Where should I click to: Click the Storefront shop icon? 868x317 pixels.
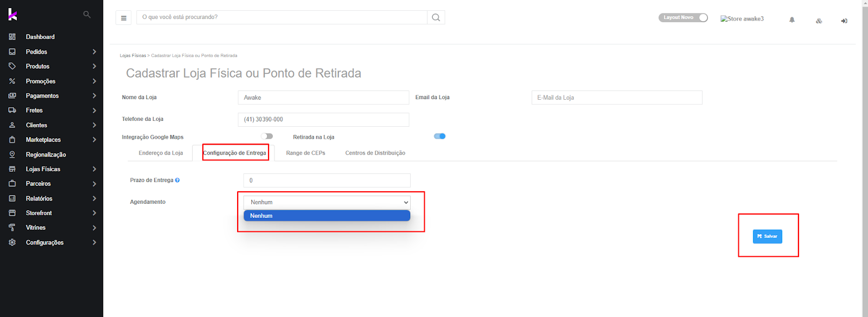click(12, 213)
